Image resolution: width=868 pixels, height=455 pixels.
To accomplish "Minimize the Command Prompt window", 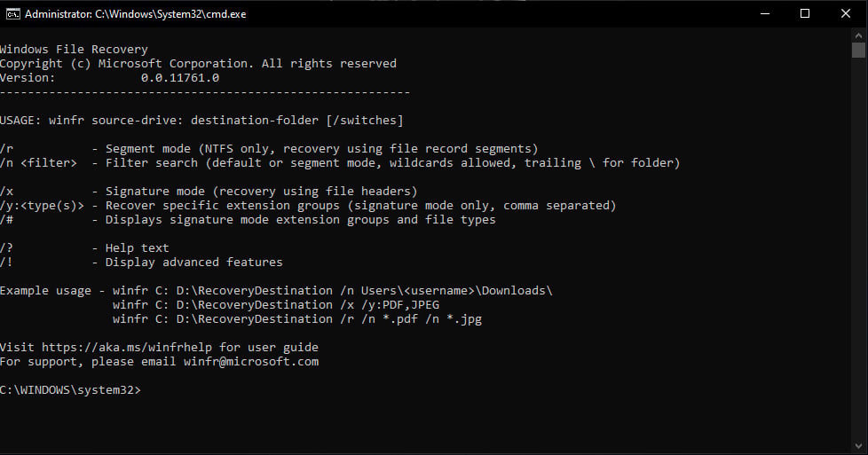I will [765, 14].
